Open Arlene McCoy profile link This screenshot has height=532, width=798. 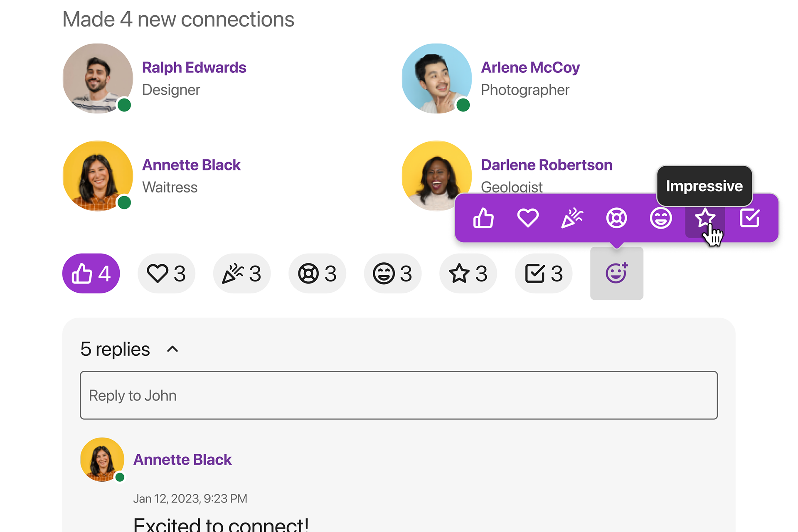coord(530,67)
